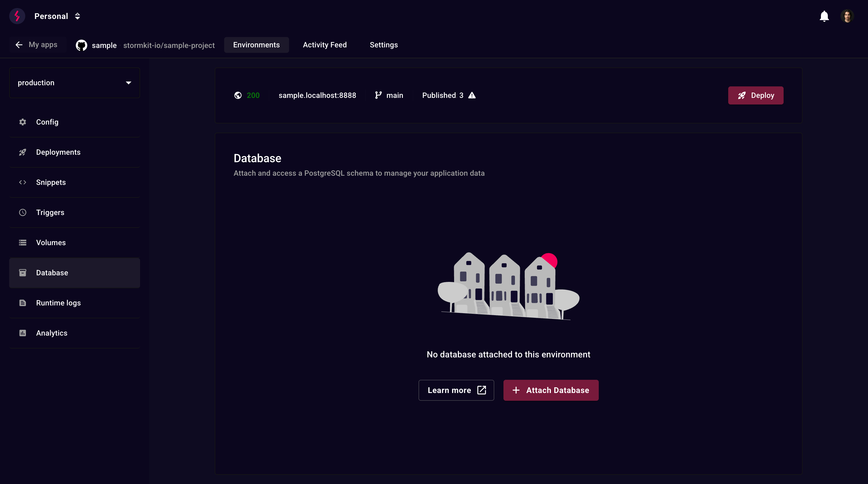868x484 pixels.
Task: Open Volumes via its list icon
Action: click(x=23, y=242)
